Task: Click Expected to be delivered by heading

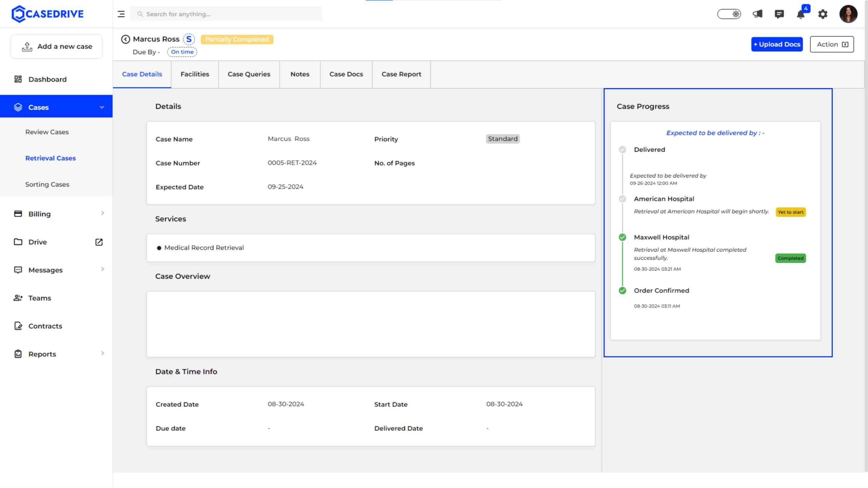Action: click(715, 133)
